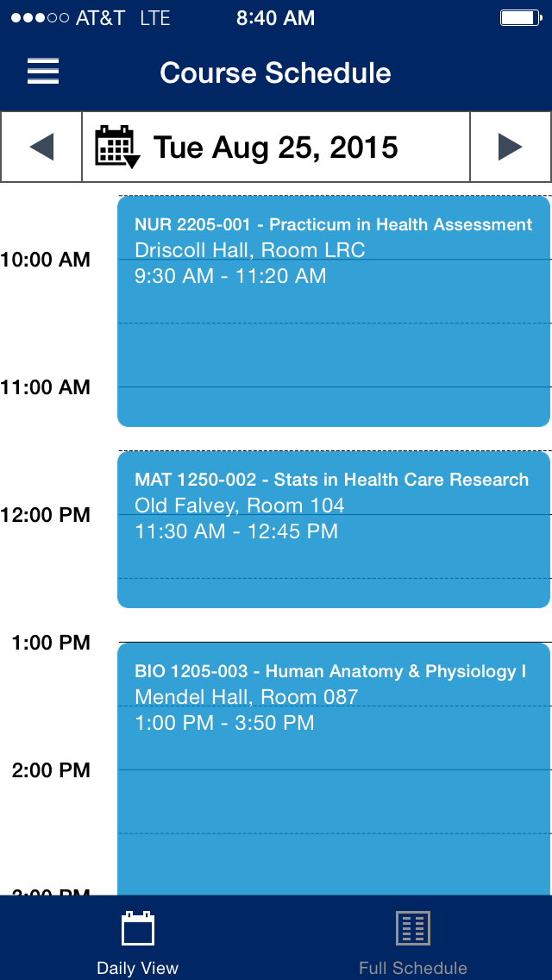This screenshot has width=552, height=980.
Task: Tap the signal strength dots
Action: (38, 18)
